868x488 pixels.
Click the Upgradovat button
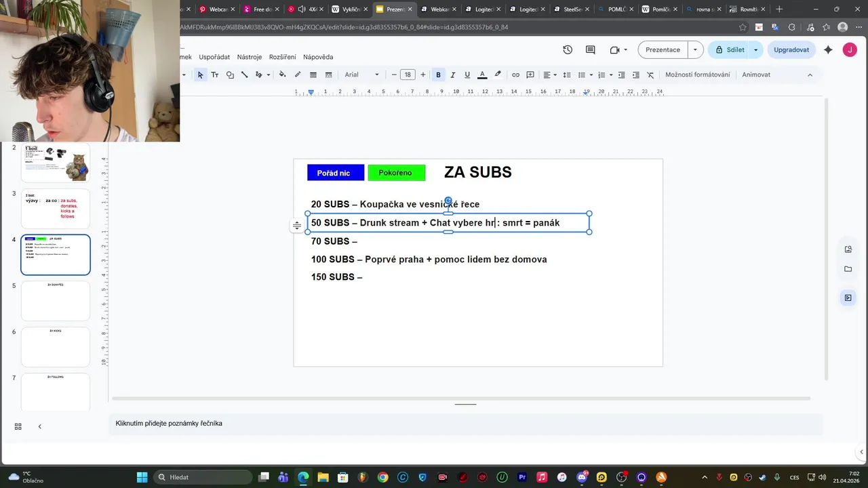point(791,49)
